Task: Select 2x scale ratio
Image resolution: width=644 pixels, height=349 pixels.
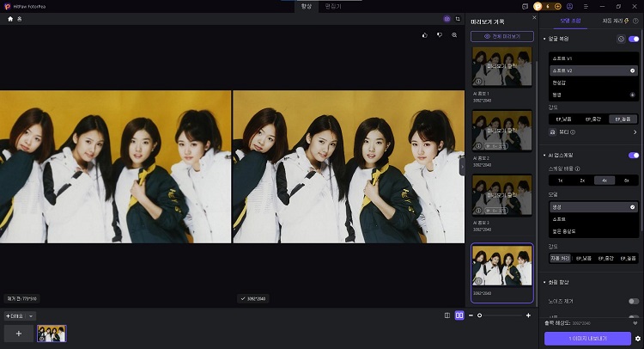Action: 582,181
